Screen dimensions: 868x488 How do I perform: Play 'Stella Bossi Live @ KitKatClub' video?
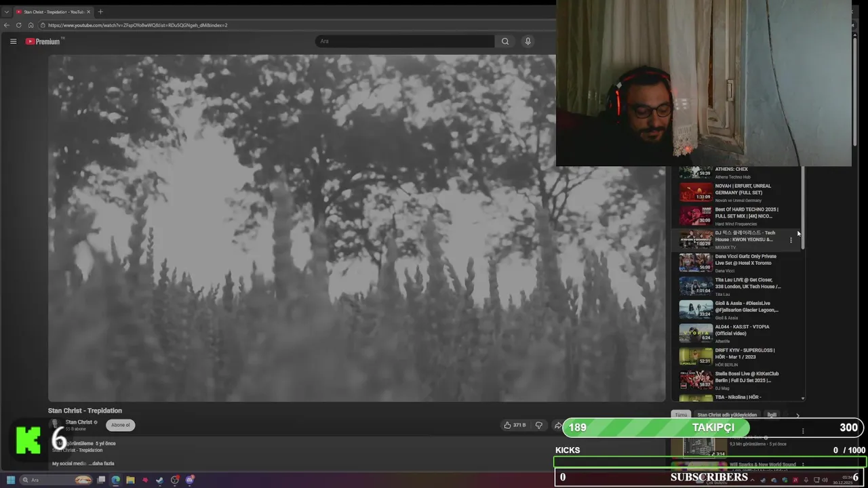click(747, 377)
